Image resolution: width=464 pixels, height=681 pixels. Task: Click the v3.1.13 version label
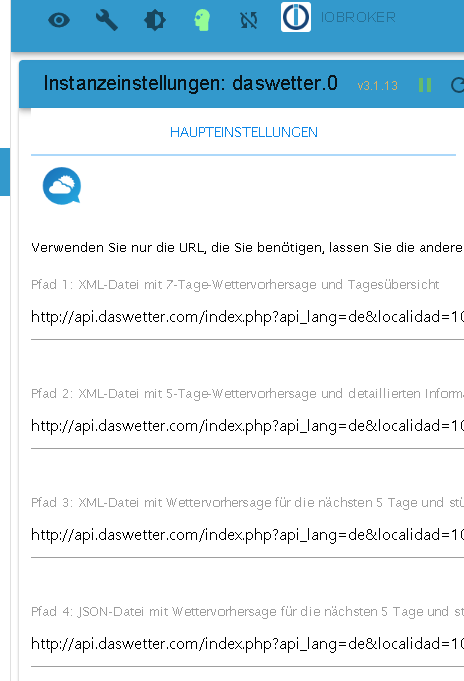(x=378, y=86)
